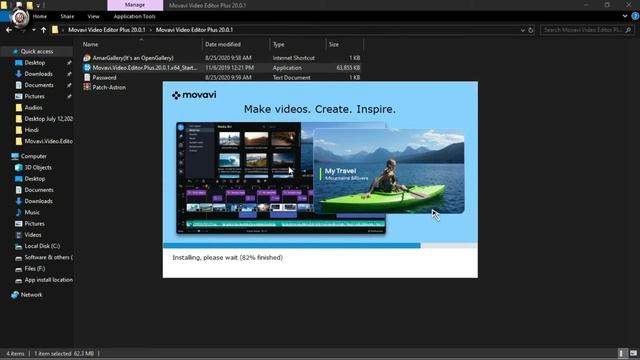Viewport: 640px width, 360px height.
Task: Open pinned Documents under Quick access
Action: (39, 85)
